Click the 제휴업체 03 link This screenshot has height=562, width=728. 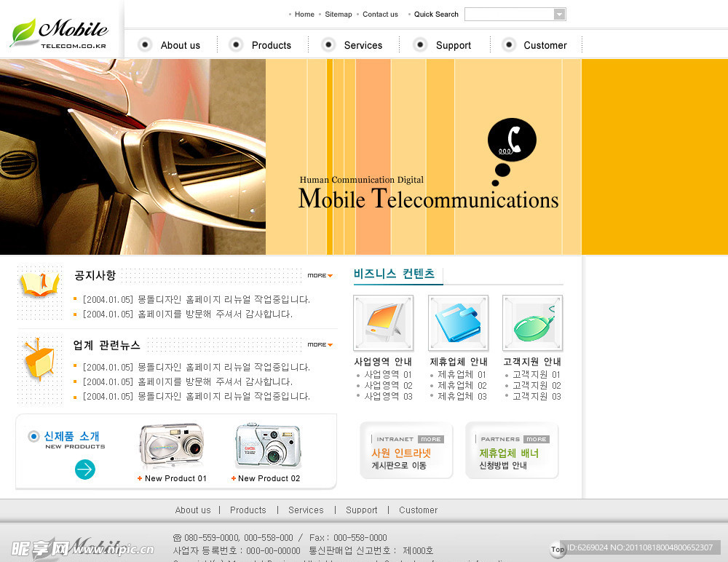tap(462, 396)
